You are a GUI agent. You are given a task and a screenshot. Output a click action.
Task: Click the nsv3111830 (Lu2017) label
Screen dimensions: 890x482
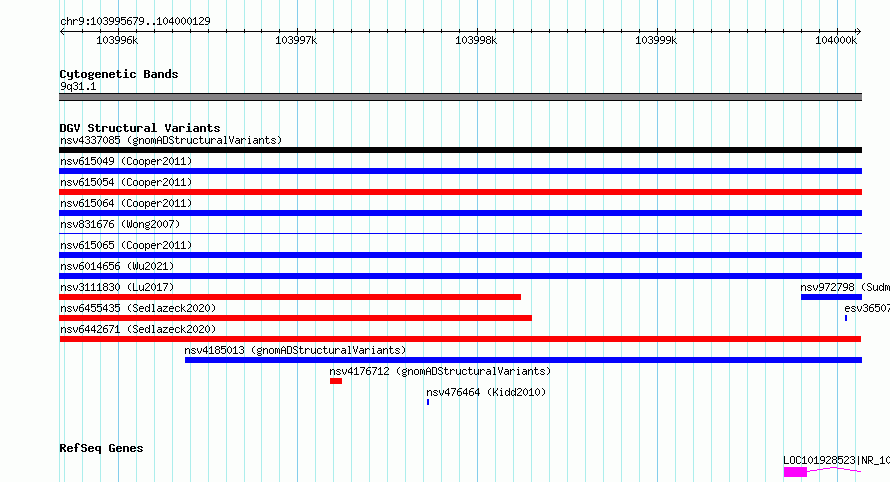click(117, 287)
